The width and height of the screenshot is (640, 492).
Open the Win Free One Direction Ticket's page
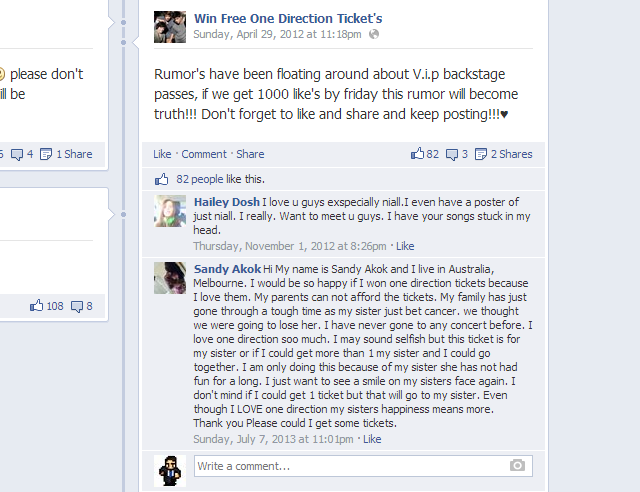pos(288,18)
